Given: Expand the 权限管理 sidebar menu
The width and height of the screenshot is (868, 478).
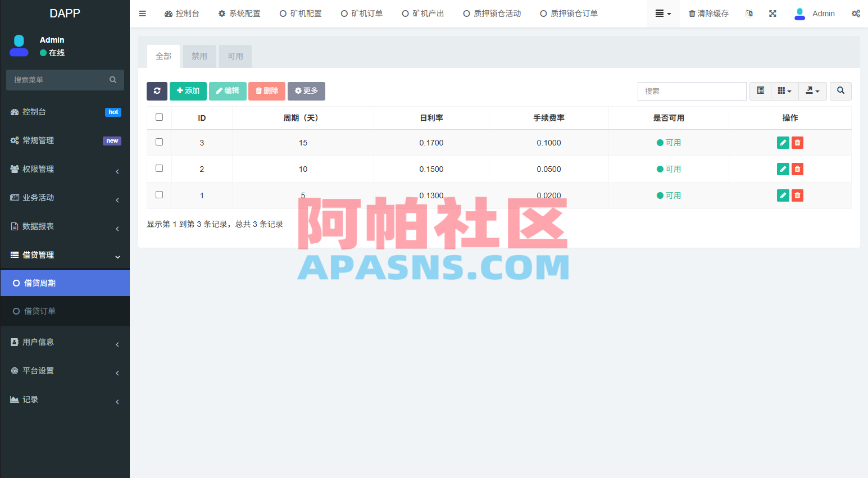Looking at the screenshot, I should 65,169.
